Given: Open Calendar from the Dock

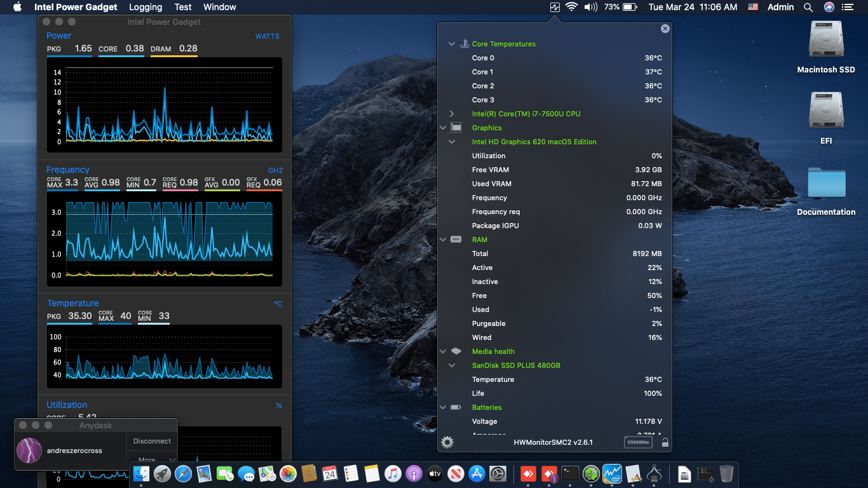Looking at the screenshot, I should coord(330,473).
